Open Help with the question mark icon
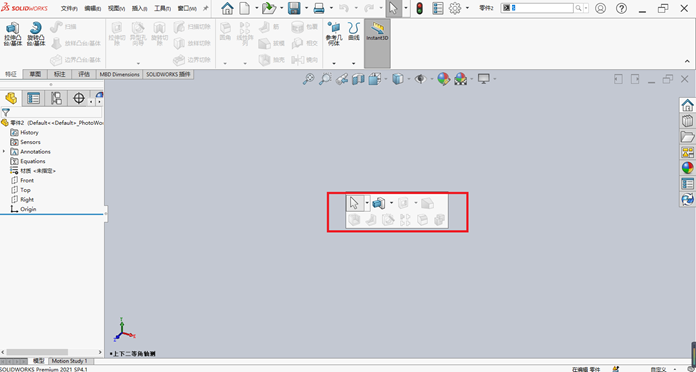This screenshot has width=696, height=372. click(621, 8)
